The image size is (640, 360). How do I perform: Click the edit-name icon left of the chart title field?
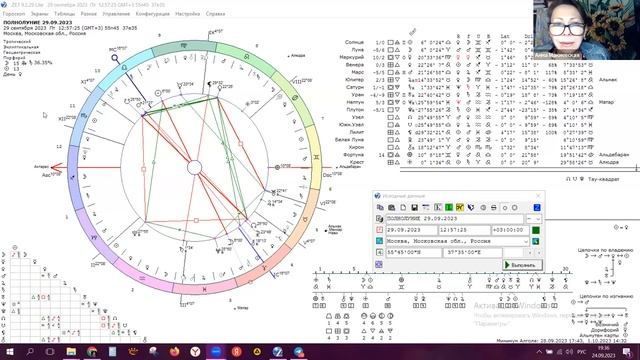tap(379, 219)
